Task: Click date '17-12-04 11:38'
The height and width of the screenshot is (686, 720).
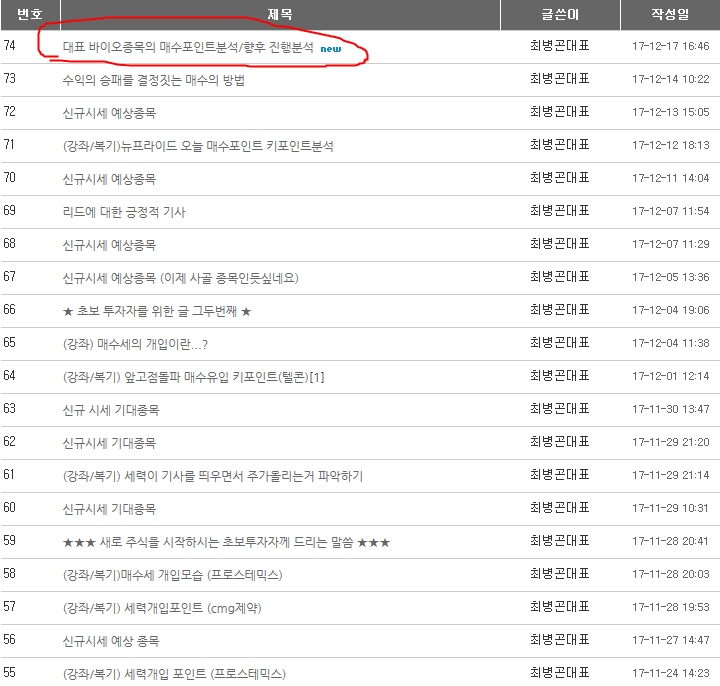Action: pyautogui.click(x=670, y=343)
